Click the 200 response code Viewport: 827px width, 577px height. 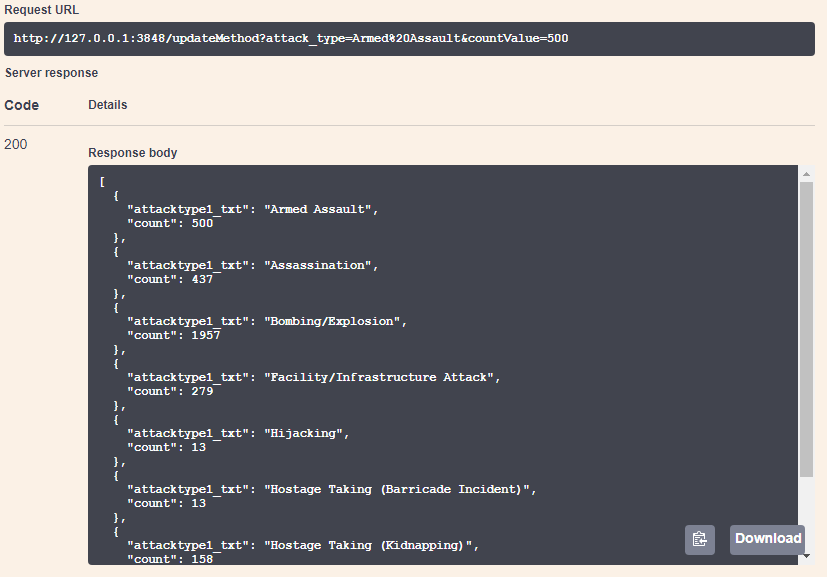point(16,144)
